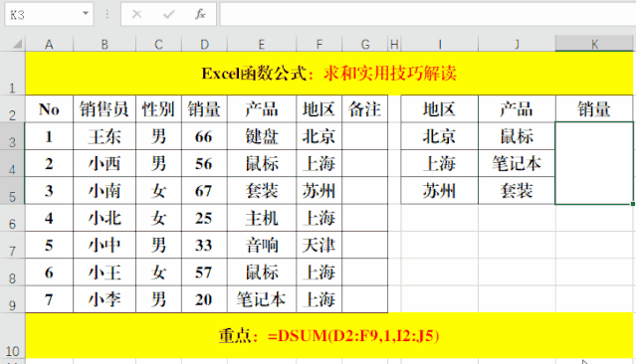The width and height of the screenshot is (636, 364).
Task: Click the cell containing '小西'
Action: coord(105,163)
